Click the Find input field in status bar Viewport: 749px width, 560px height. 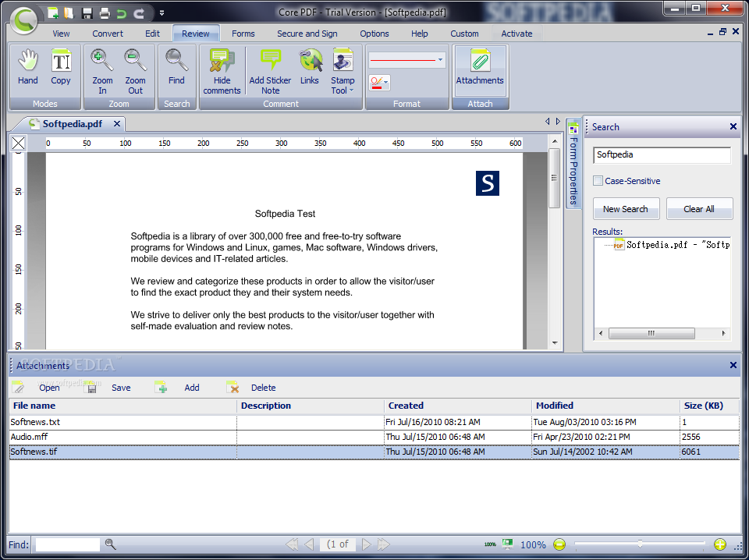click(67, 544)
